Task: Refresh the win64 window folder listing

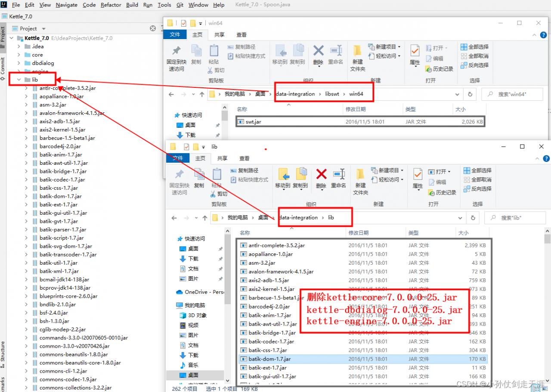Action: coord(470,94)
